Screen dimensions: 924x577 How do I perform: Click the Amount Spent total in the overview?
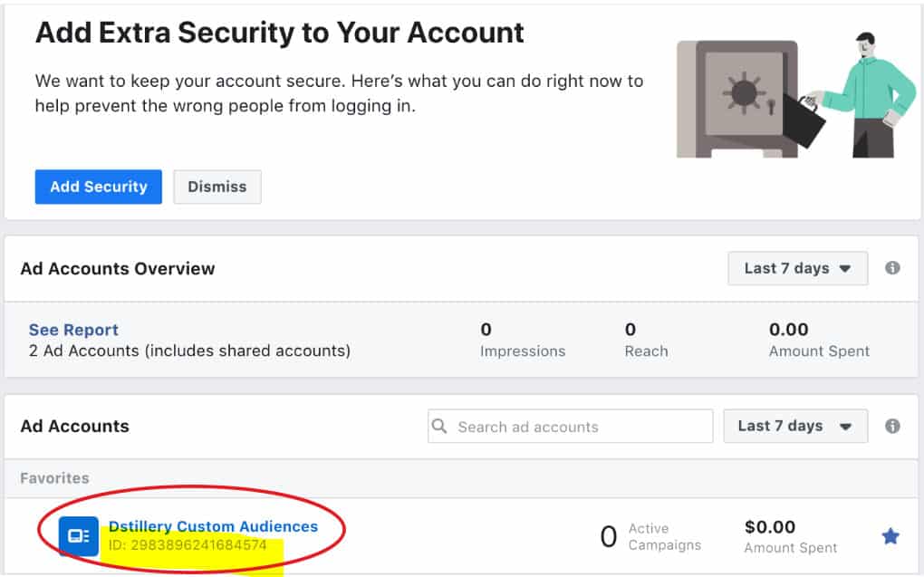[x=789, y=330]
